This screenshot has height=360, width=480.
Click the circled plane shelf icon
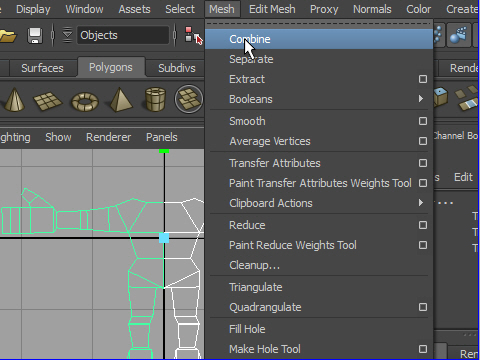(189, 99)
